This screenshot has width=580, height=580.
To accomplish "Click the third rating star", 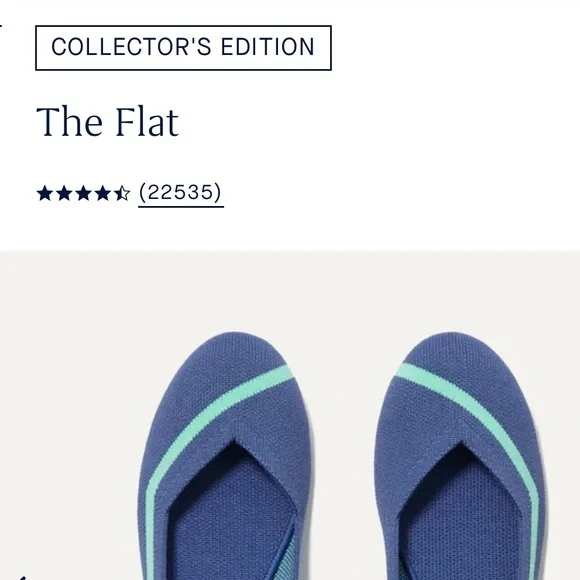I will click(x=83, y=193).
